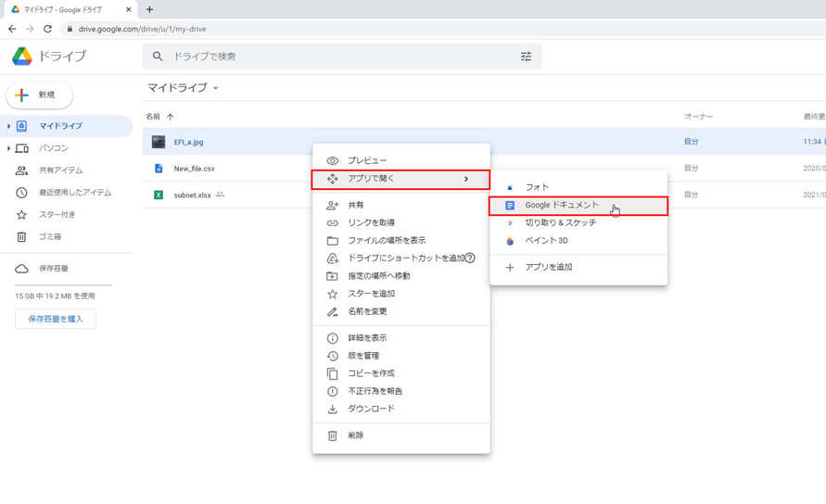Select the EFI_a.jpg file name
Viewport: 826px width, 504px height.
188,142
